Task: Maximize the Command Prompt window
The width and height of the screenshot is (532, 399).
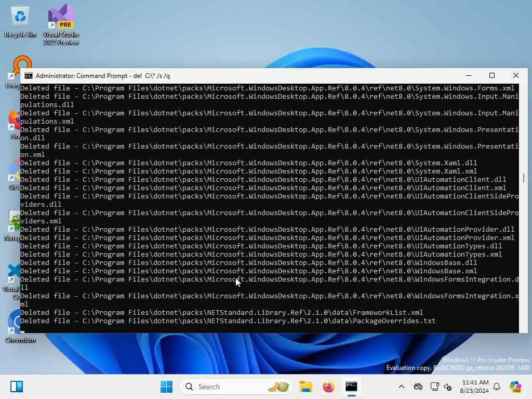Action: point(492,76)
